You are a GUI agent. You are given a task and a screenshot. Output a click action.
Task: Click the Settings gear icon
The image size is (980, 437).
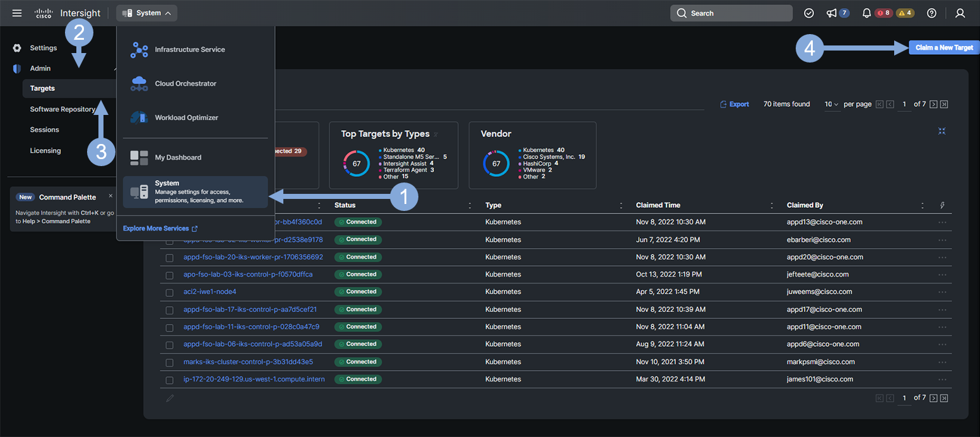tap(17, 48)
